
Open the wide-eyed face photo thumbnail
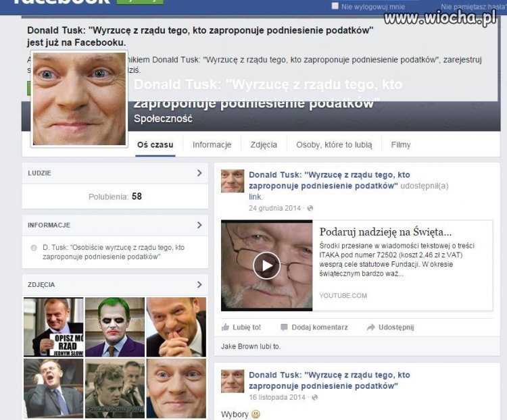point(176,388)
